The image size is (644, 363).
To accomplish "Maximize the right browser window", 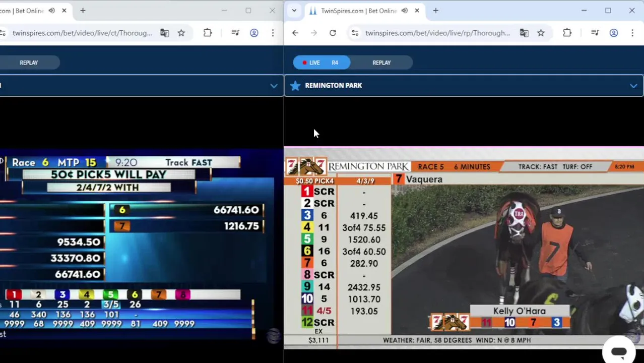I will [x=608, y=11].
